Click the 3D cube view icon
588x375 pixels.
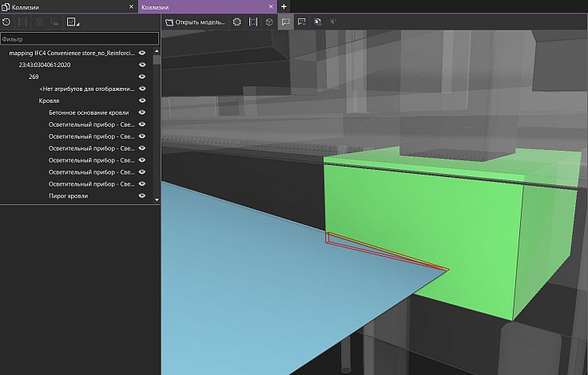pyautogui.click(x=269, y=22)
